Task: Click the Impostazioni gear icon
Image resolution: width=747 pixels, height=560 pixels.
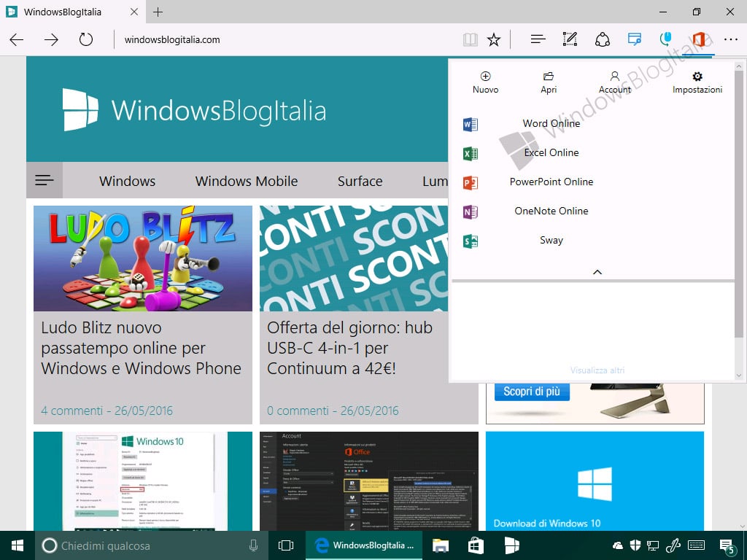Action: (x=697, y=77)
